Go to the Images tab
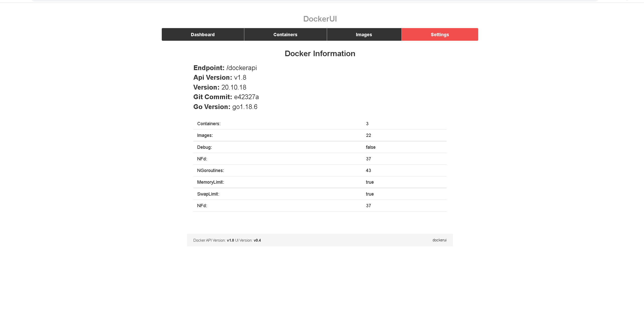The image size is (644, 317). [x=364, y=35]
